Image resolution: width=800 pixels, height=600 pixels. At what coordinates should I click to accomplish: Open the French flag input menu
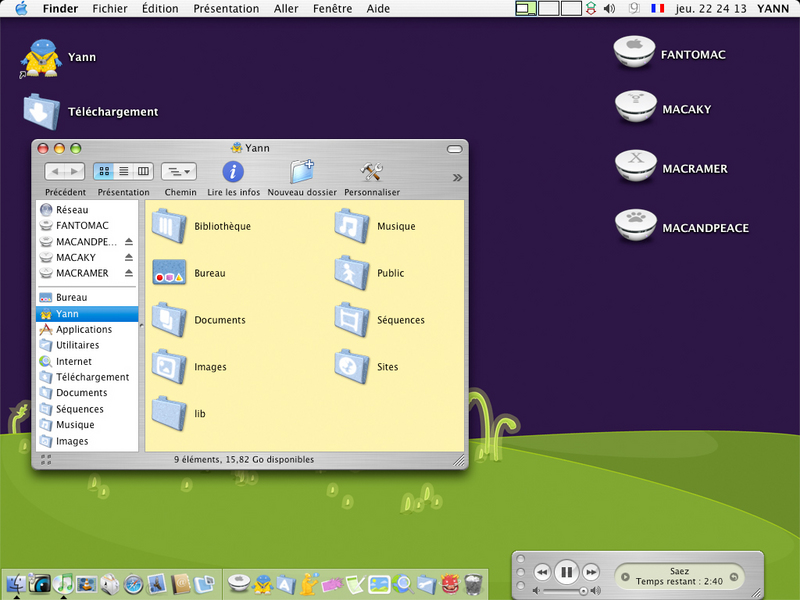coord(658,9)
